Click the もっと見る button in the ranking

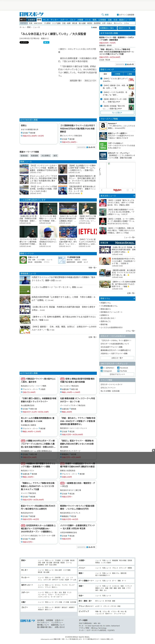(x=117, y=112)
